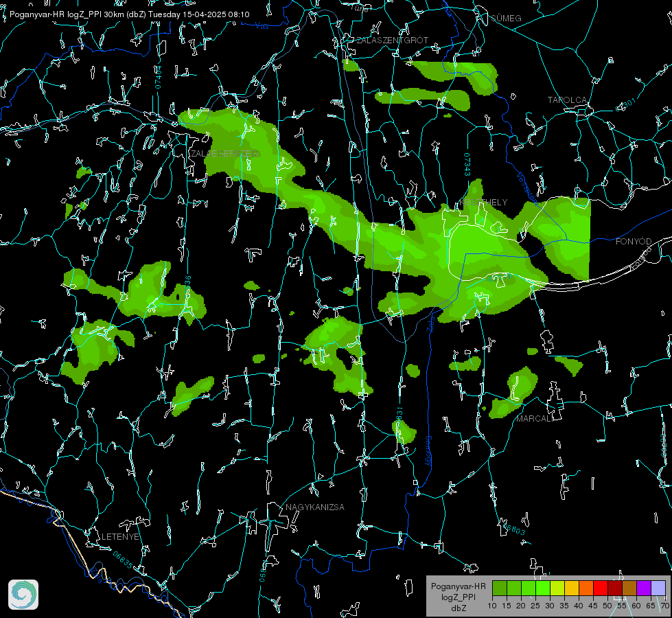Select the 15–20 dBZ green swatch
This screenshot has width=672, height=618.
point(514,588)
